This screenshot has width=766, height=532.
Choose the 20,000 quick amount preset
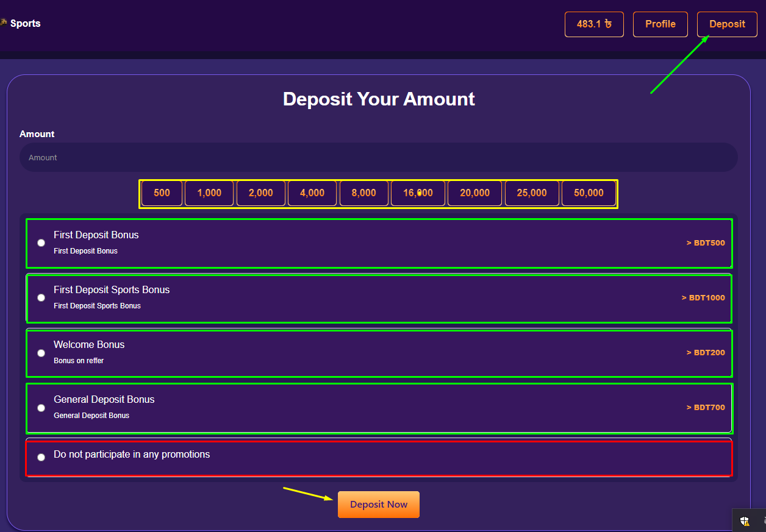pos(474,193)
